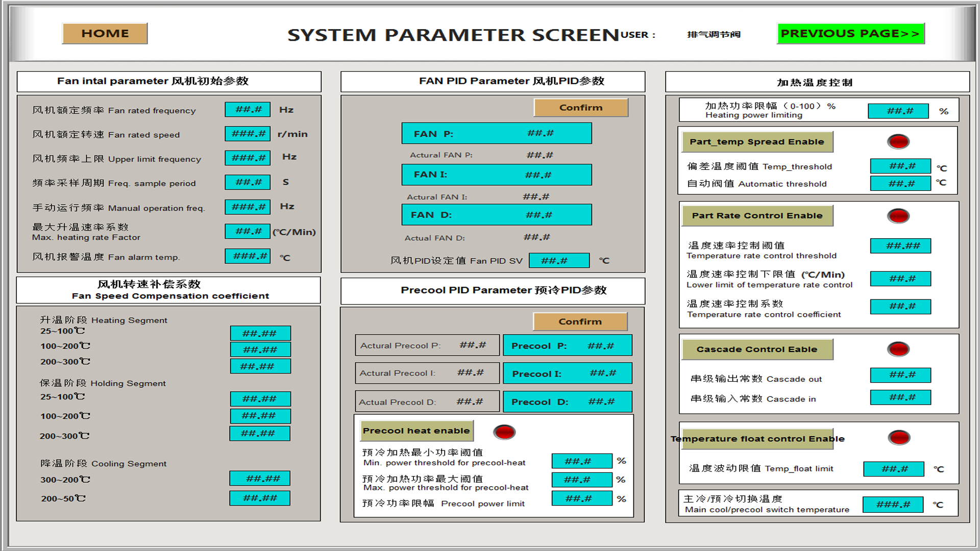Toggle Part_temp Spread Enable red indicator
The width and height of the screenshot is (980, 551).
898,142
